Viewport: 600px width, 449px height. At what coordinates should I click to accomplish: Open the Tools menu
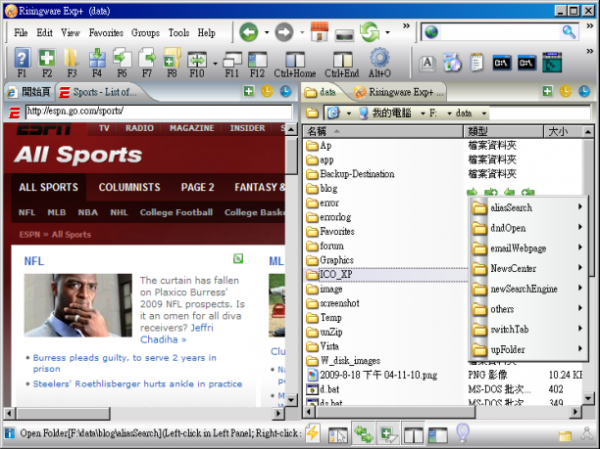tap(179, 33)
